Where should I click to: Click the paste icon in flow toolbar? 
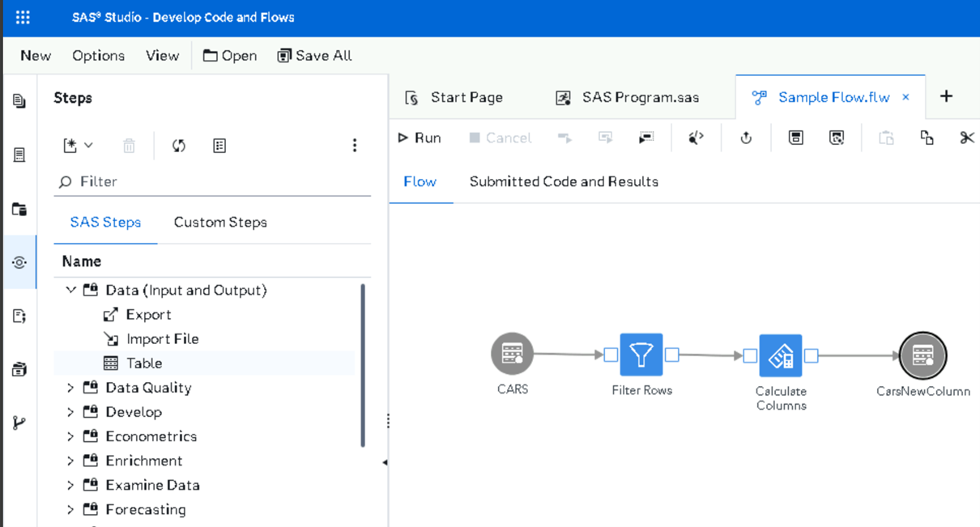coord(887,138)
